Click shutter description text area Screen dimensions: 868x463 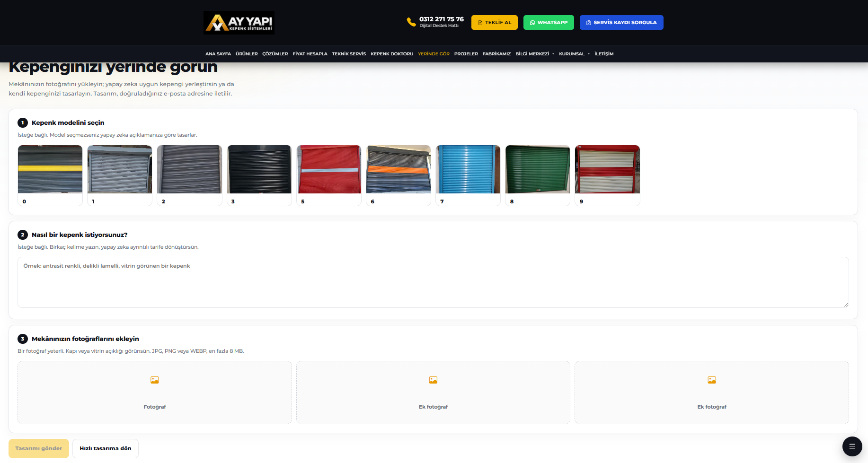433,282
